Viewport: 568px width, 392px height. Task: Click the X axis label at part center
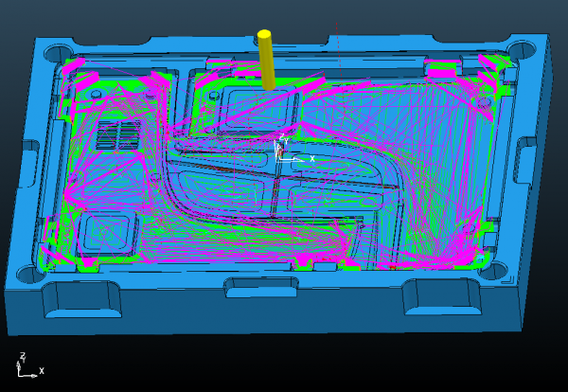311,159
